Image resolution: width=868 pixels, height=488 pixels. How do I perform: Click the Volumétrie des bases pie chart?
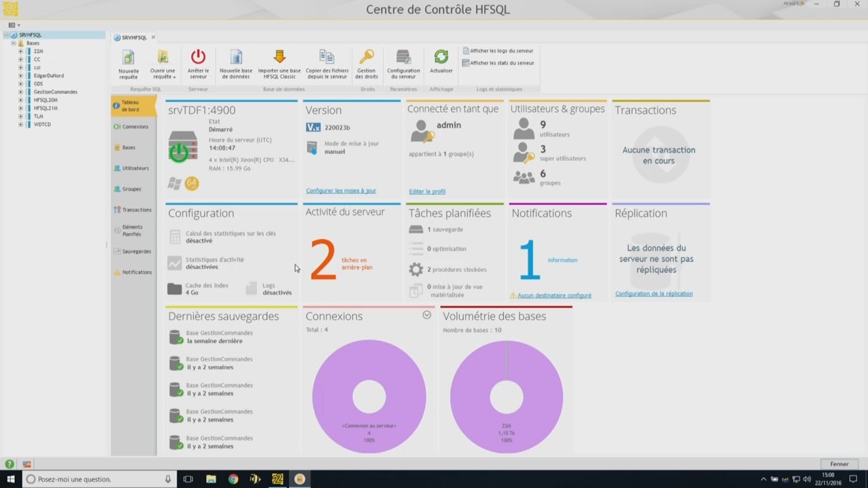tap(507, 397)
